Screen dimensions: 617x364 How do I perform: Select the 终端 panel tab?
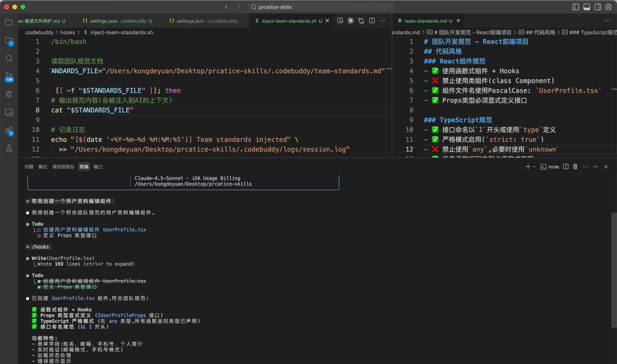pyautogui.click(x=84, y=167)
